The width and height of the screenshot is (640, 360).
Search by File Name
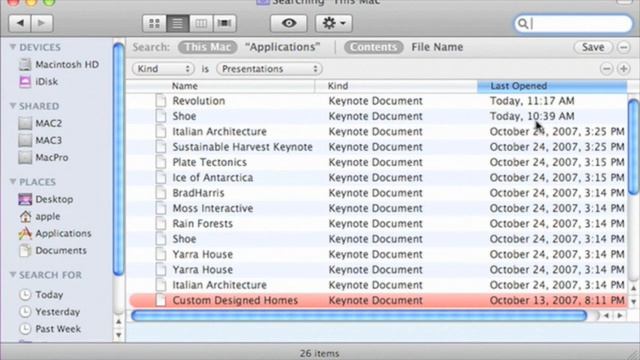(x=437, y=47)
